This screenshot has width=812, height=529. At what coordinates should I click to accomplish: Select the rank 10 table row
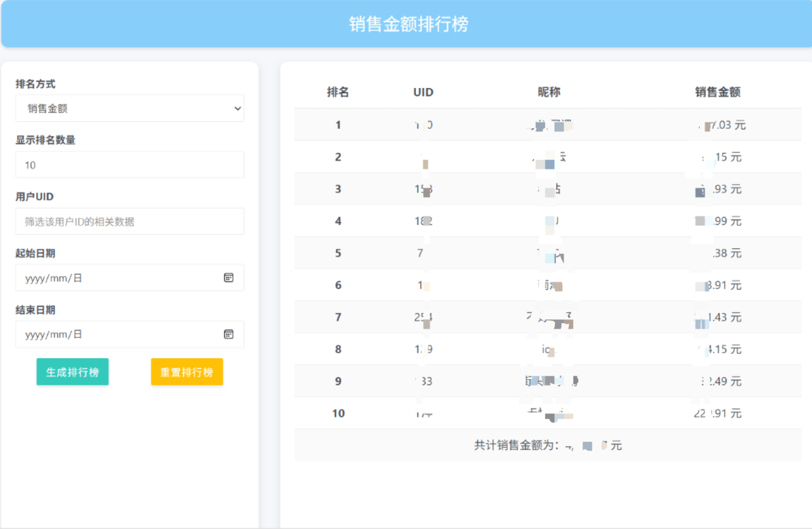(547, 413)
